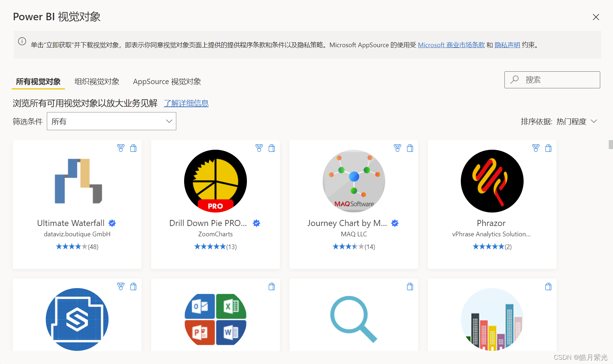Click the shopping bag icon on the Office icons card
Image resolution: width=613 pixels, height=364 pixels.
click(272, 286)
